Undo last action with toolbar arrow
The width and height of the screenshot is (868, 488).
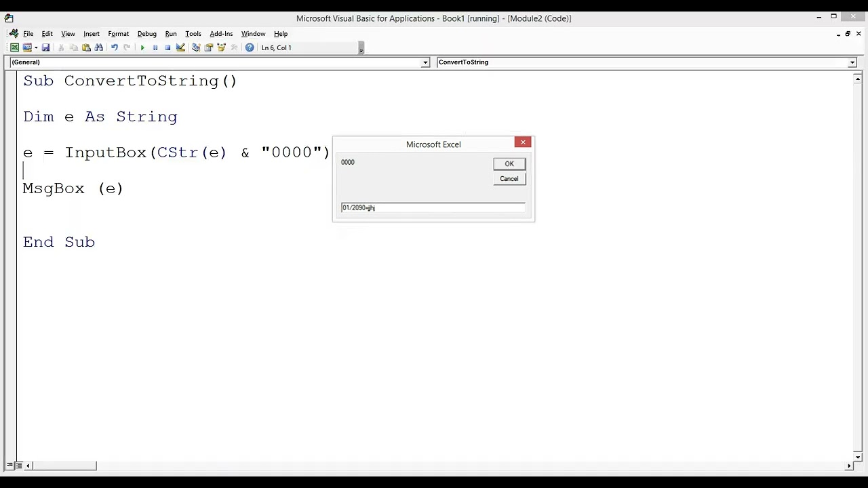click(114, 47)
